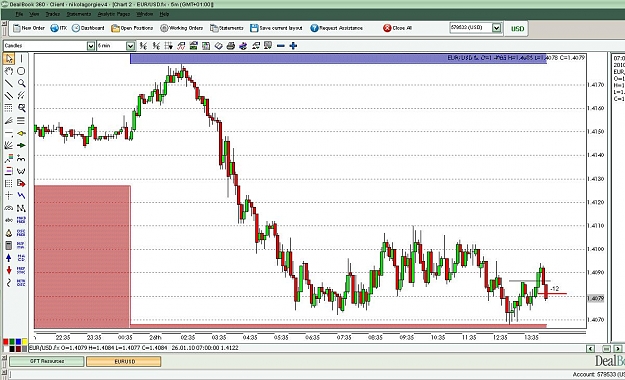Click the chart scroll right arrow
The width and height of the screenshot is (625, 380).
click(618, 348)
